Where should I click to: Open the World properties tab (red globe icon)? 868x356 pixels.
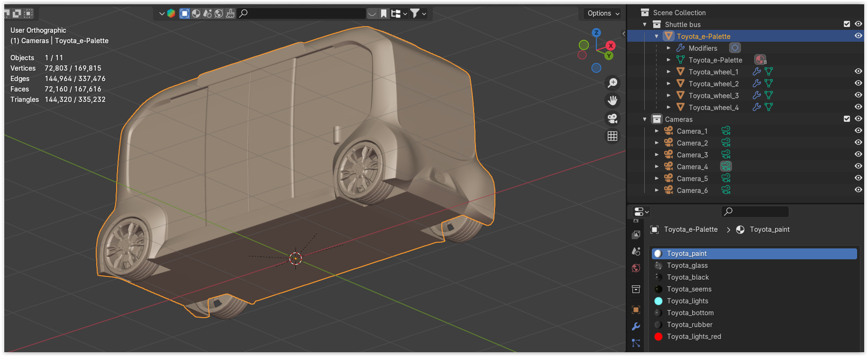(636, 268)
